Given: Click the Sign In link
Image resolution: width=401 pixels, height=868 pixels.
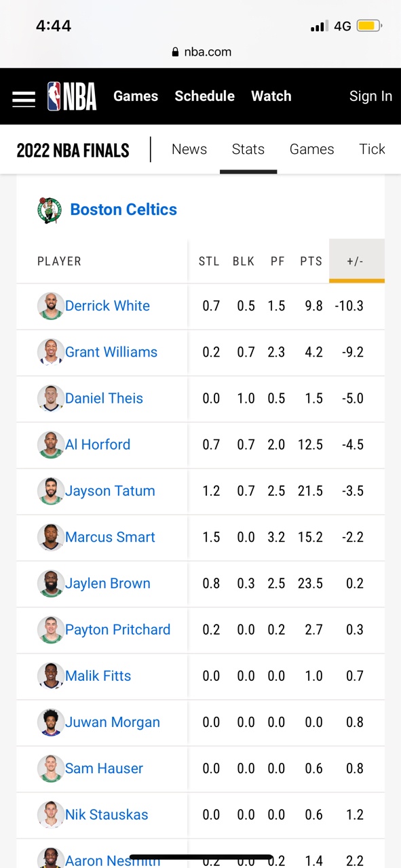Looking at the screenshot, I should click(x=370, y=96).
